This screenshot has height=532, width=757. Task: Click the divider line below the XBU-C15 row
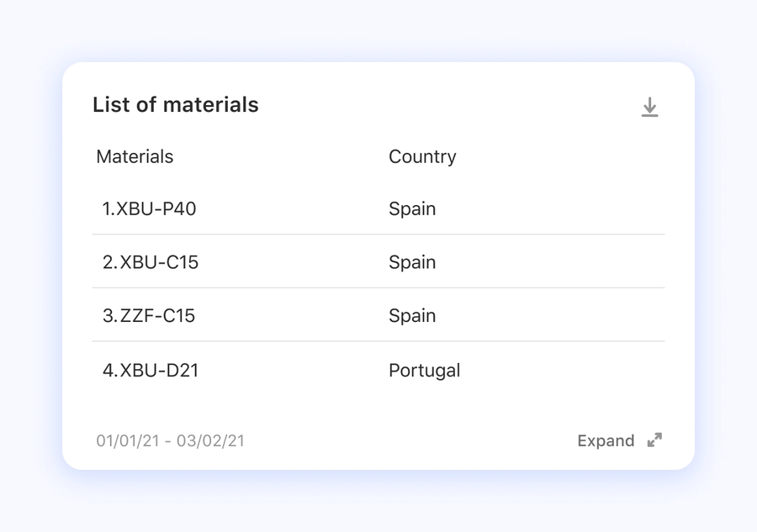point(378,288)
